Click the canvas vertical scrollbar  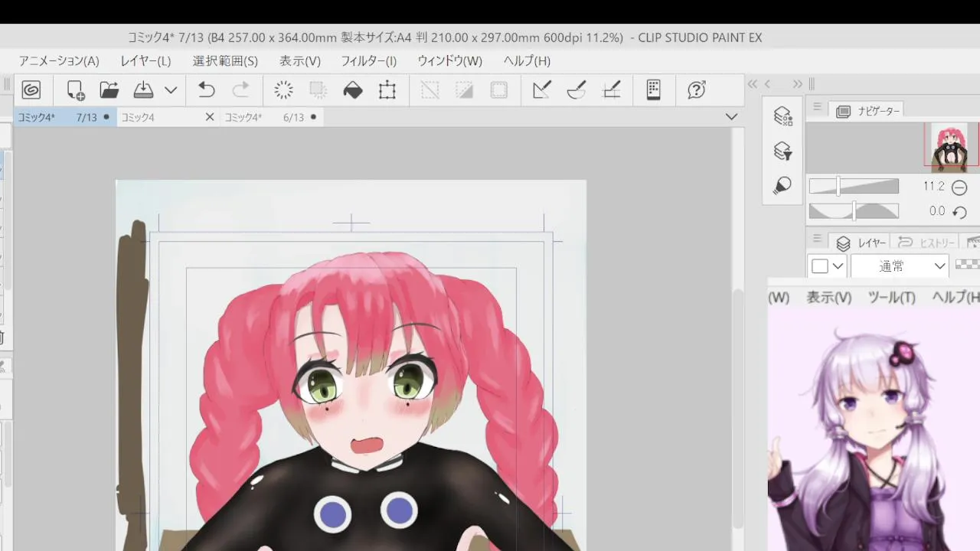pos(737,409)
